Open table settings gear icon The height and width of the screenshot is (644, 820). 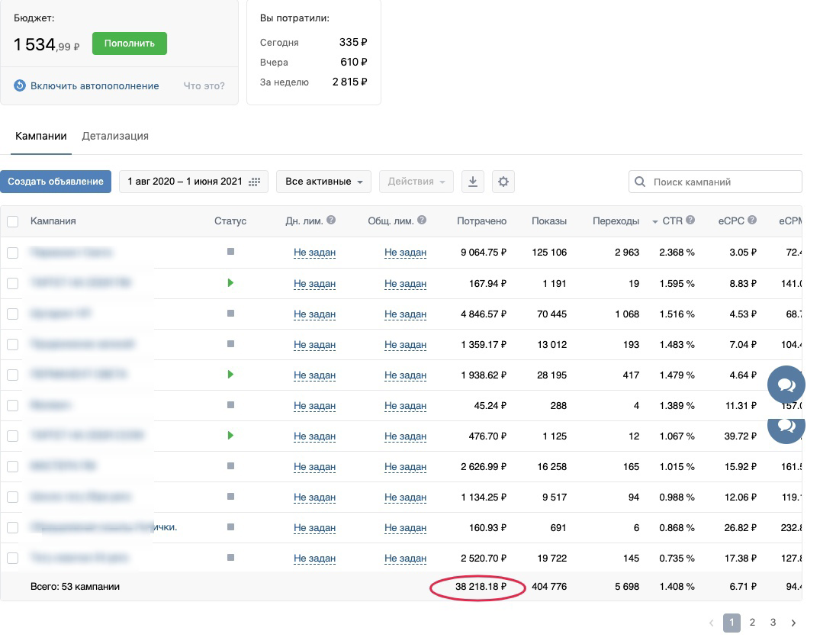503,182
